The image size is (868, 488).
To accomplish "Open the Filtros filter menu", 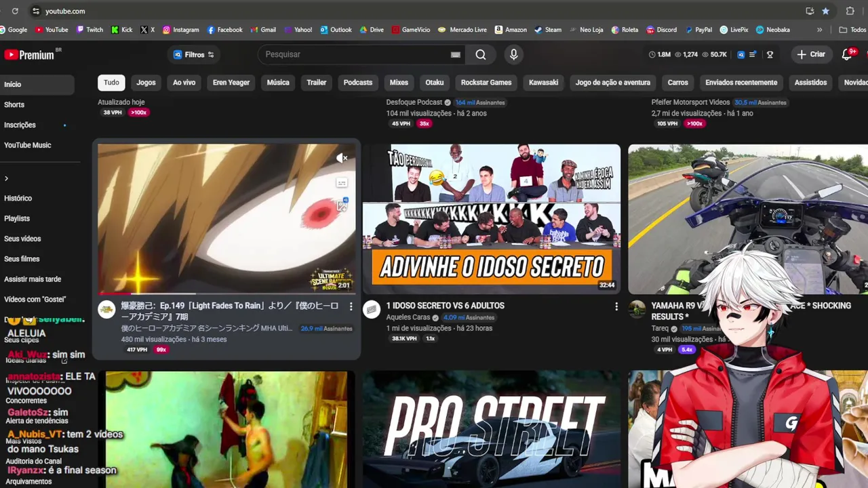I will 194,54.
